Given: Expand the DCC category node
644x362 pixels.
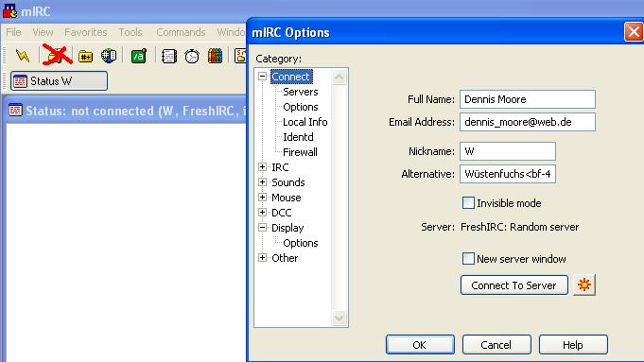Looking at the screenshot, I should pyautogui.click(x=263, y=213).
